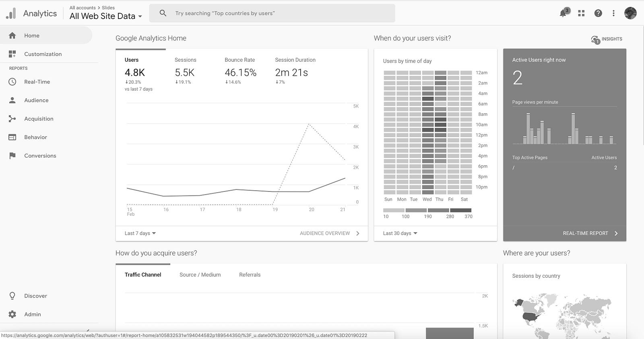
Task: Open the Last 30 days date dropdown
Action: (x=400, y=233)
